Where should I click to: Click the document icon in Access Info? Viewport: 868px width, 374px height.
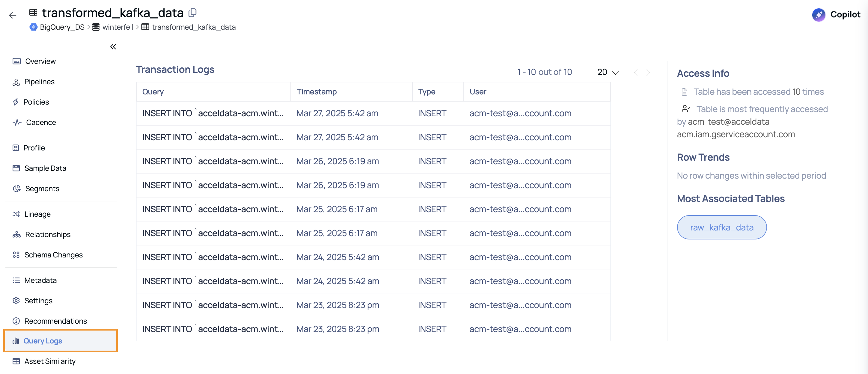point(684,92)
